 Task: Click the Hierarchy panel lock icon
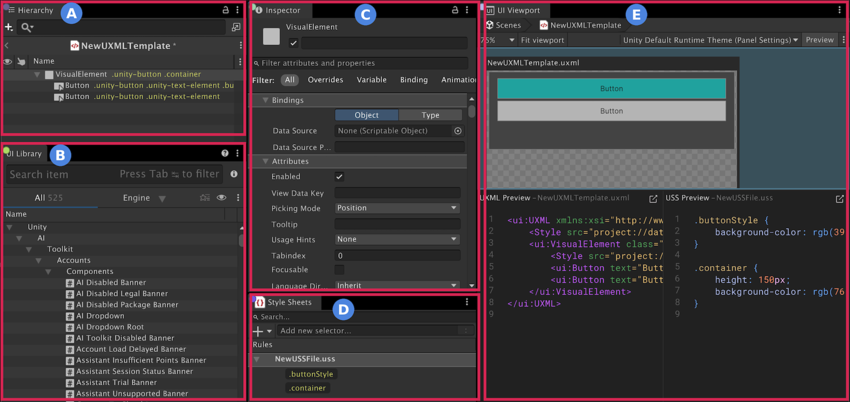tap(226, 10)
